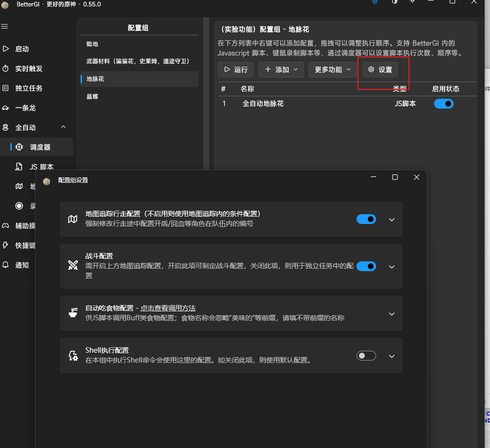This screenshot has height=448, width=490.
Task: Select the 独立任务 sidebar icon
Action: click(6, 88)
